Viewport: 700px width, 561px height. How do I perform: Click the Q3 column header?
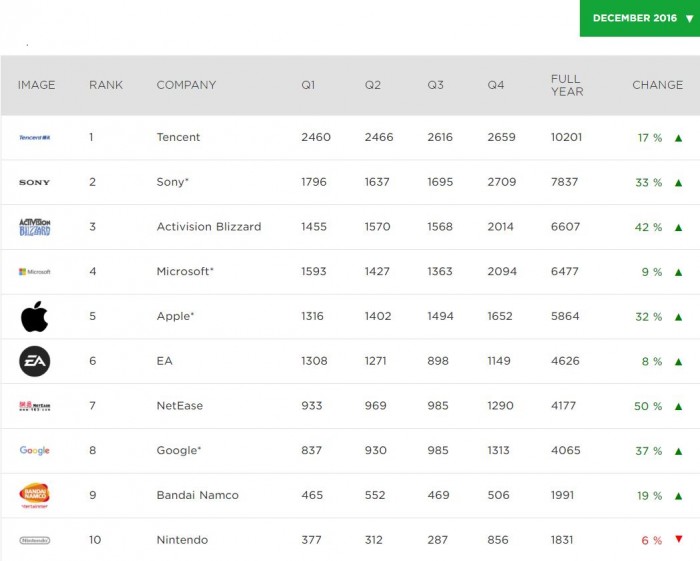pyautogui.click(x=435, y=85)
